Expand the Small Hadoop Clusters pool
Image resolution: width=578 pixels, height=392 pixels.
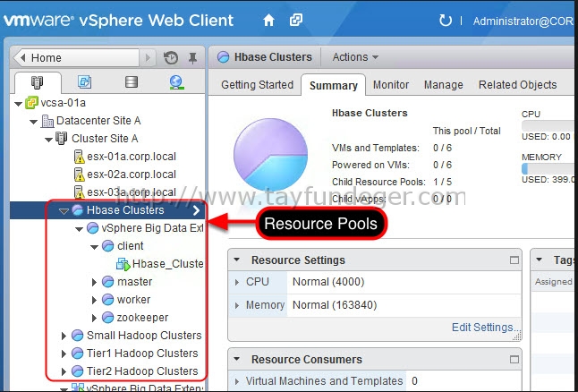click(x=64, y=336)
